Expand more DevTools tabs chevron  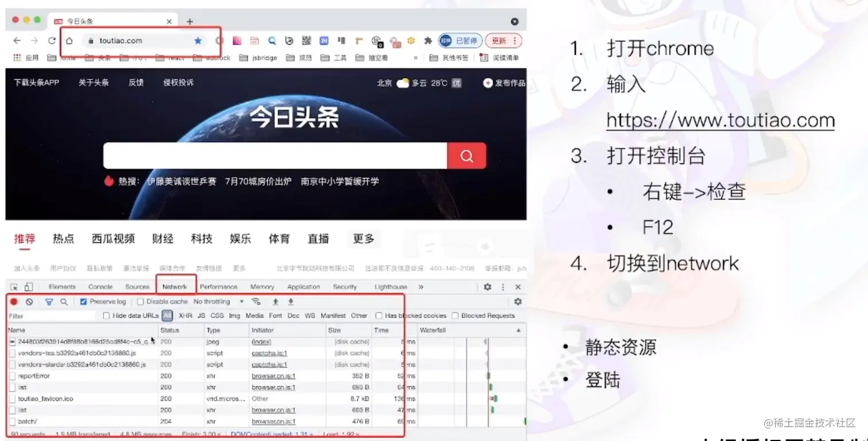(421, 287)
